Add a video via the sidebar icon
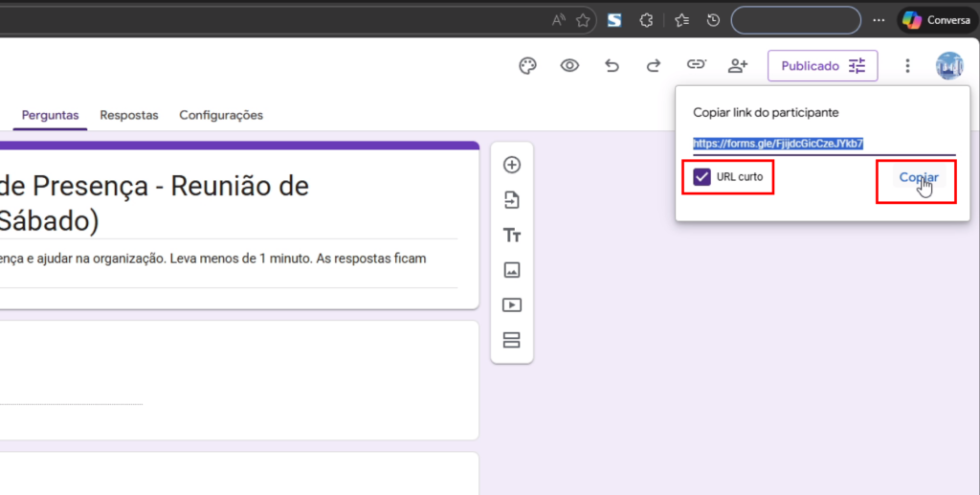The image size is (980, 495). click(512, 305)
